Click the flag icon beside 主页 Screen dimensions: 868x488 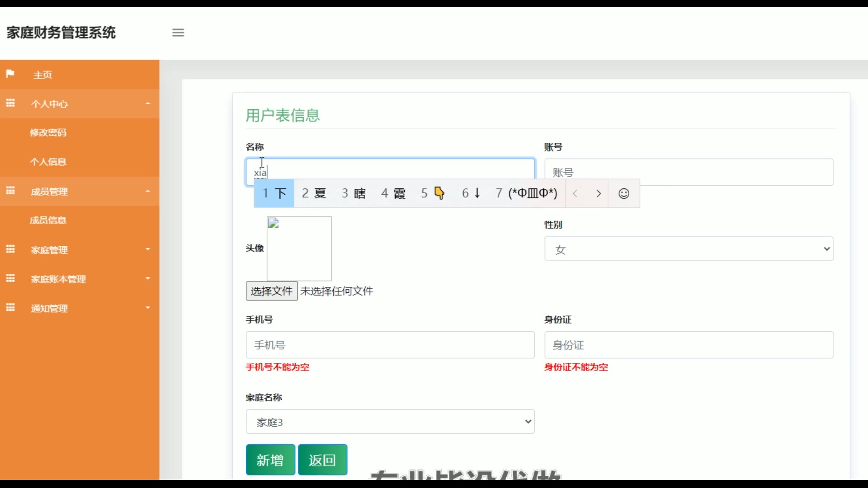pos(10,74)
